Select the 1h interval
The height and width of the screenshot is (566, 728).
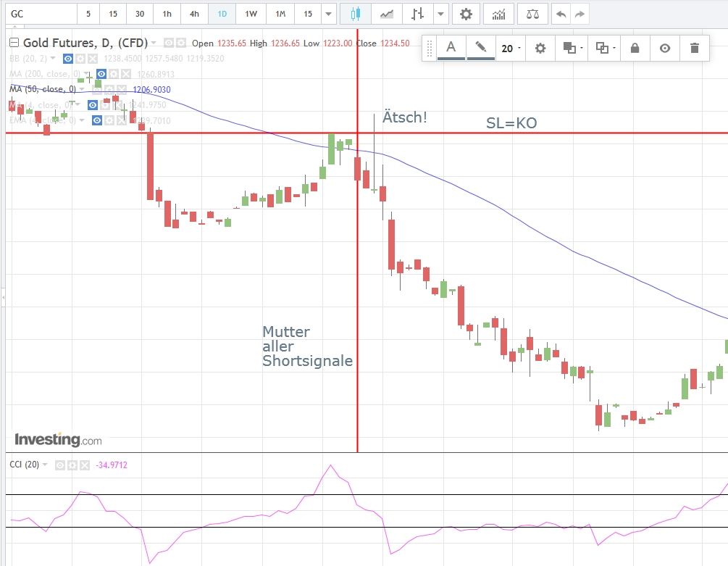click(167, 14)
